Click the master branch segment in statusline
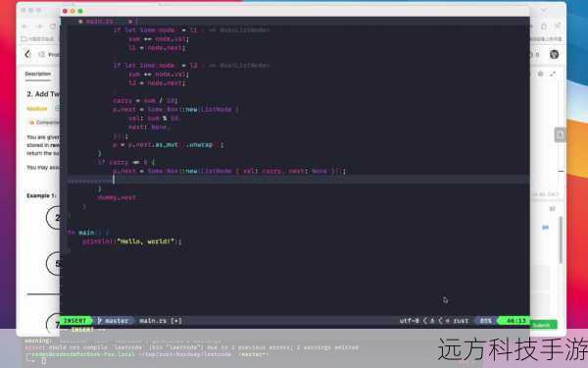This screenshot has width=588, height=368. pyautogui.click(x=114, y=321)
